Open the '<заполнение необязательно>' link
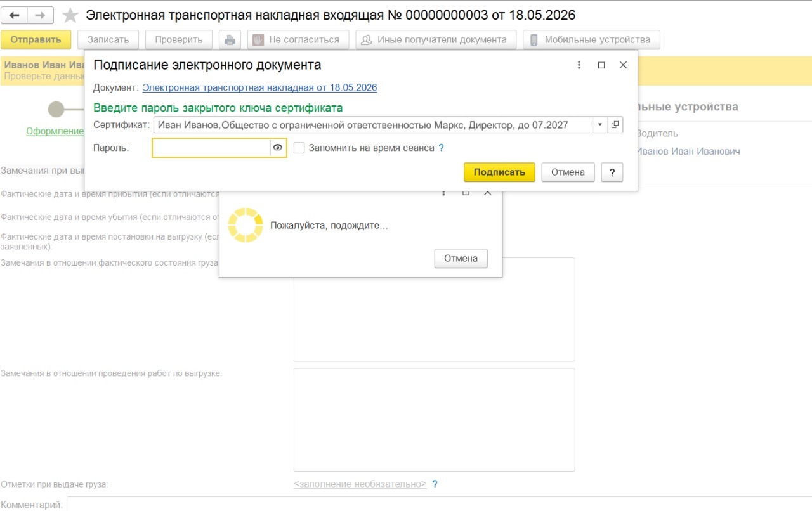This screenshot has height=511, width=812. tap(360, 484)
